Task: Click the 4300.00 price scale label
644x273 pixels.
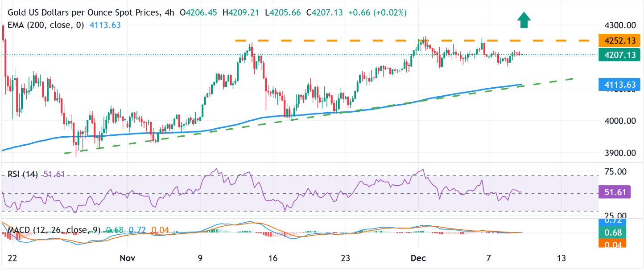Action: 620,25
